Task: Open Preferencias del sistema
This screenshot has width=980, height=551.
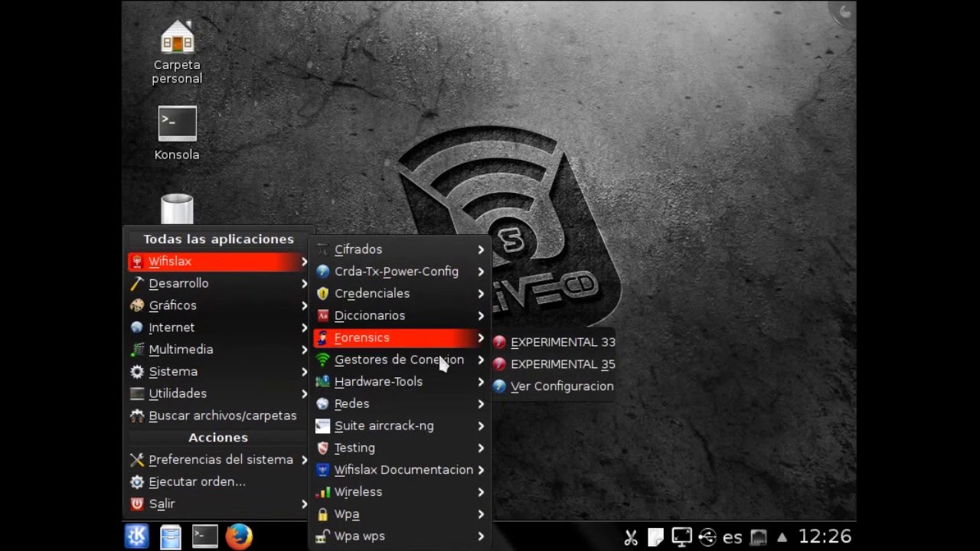Action: [218, 460]
